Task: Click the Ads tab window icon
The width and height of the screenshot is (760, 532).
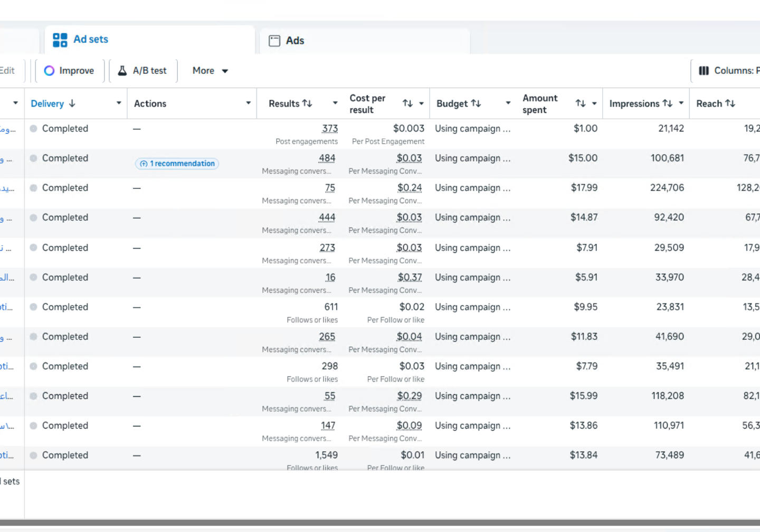Action: (x=274, y=41)
